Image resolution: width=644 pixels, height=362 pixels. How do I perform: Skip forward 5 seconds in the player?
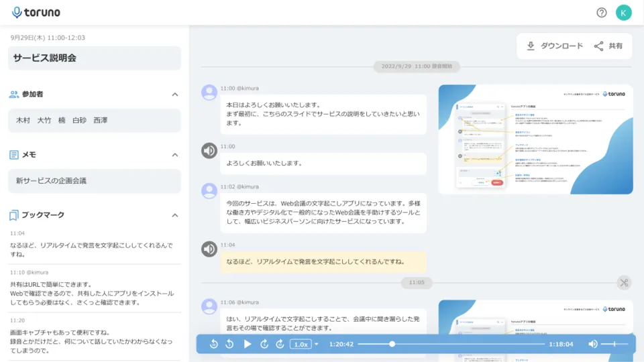(x=264, y=345)
